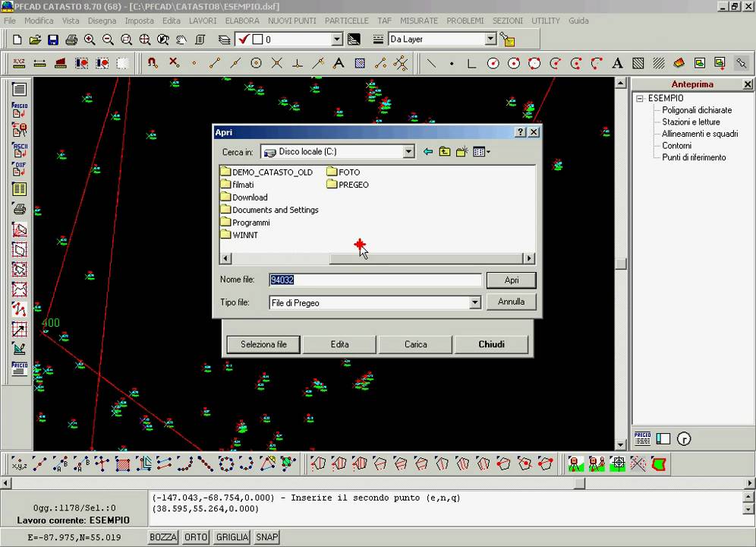Select the DEMO_CATASTO_OLD folder
This screenshot has height=547, width=756.
click(x=266, y=172)
